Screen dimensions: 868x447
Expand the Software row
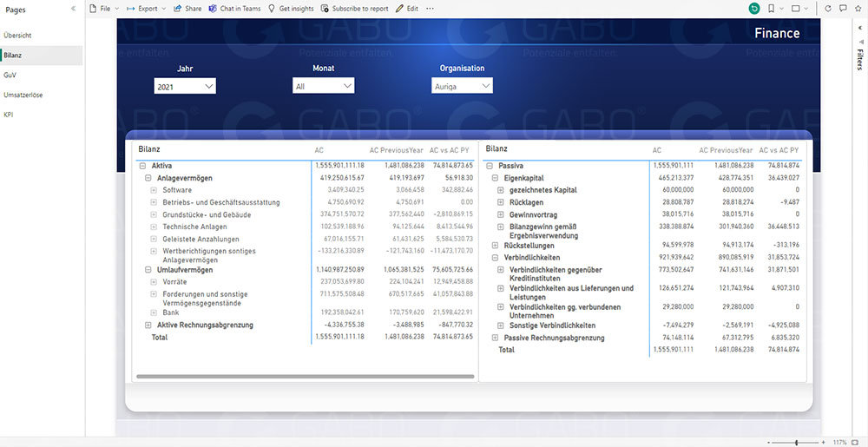click(154, 190)
